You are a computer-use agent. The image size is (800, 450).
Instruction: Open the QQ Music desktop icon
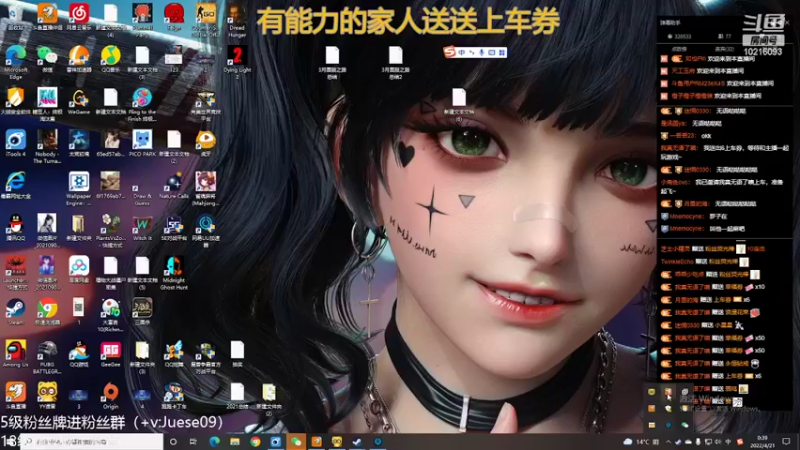pos(110,59)
